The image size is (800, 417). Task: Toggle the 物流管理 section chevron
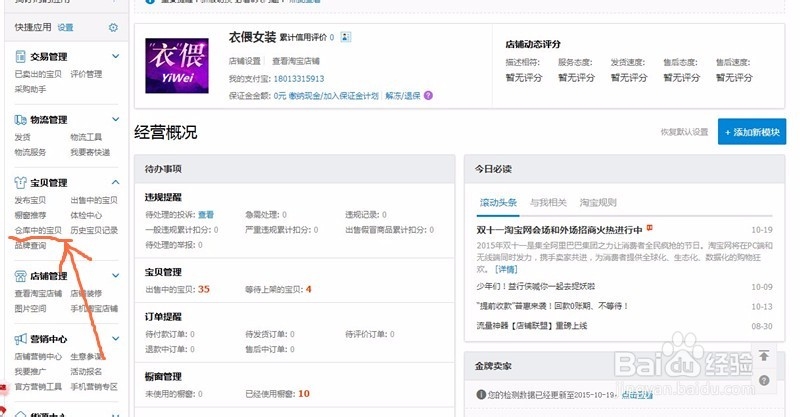point(116,119)
